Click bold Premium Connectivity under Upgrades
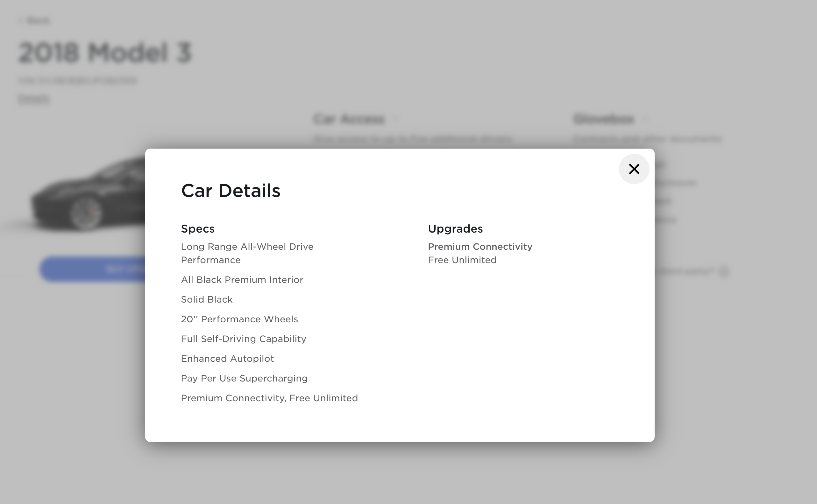The image size is (817, 504). pyautogui.click(x=480, y=247)
